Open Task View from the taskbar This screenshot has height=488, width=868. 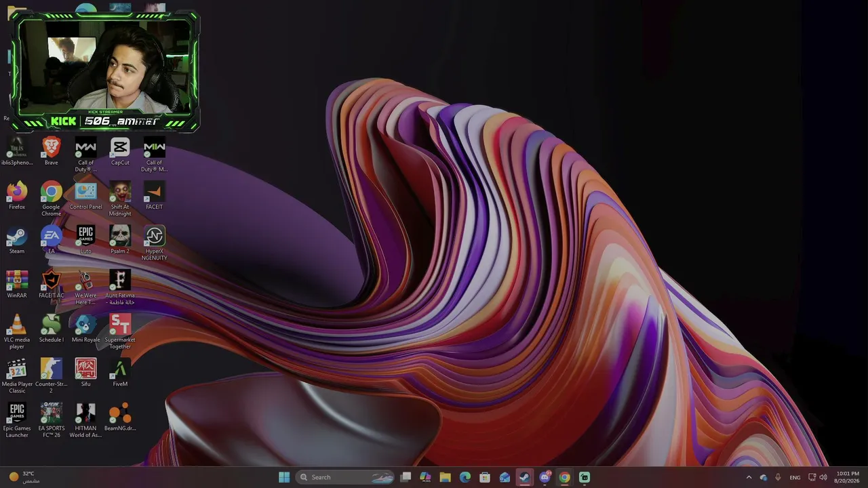406,477
